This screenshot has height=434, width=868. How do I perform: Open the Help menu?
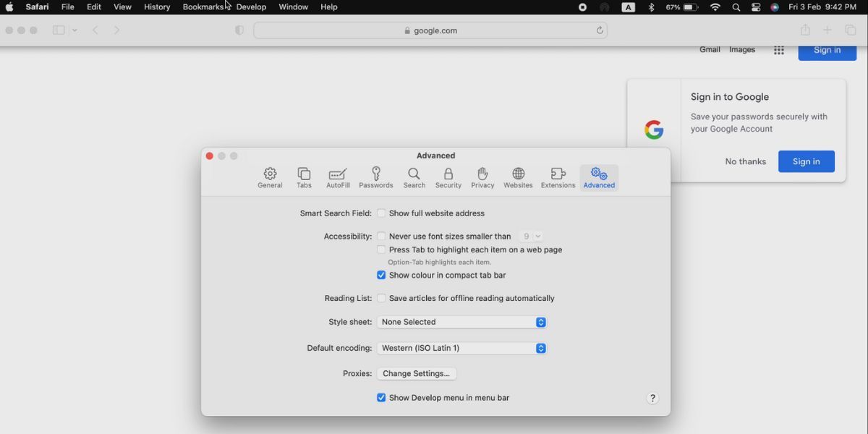point(329,7)
